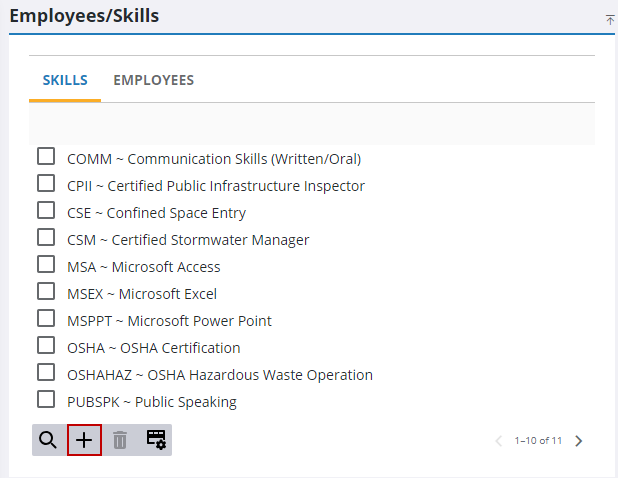The width and height of the screenshot is (618, 478).
Task: Open the grid settings gear icon
Action: [x=156, y=440]
